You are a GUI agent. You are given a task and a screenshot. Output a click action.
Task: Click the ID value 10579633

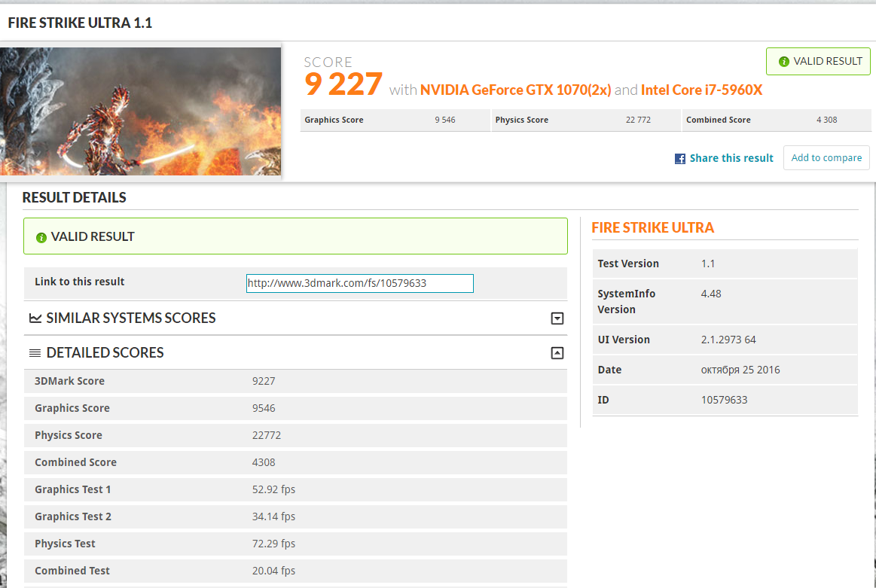[724, 400]
